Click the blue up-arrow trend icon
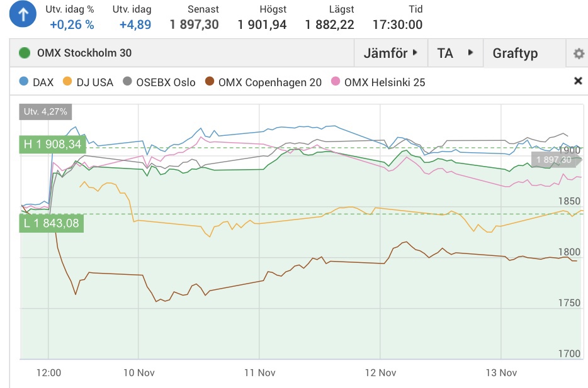588x388 pixels. (23, 16)
